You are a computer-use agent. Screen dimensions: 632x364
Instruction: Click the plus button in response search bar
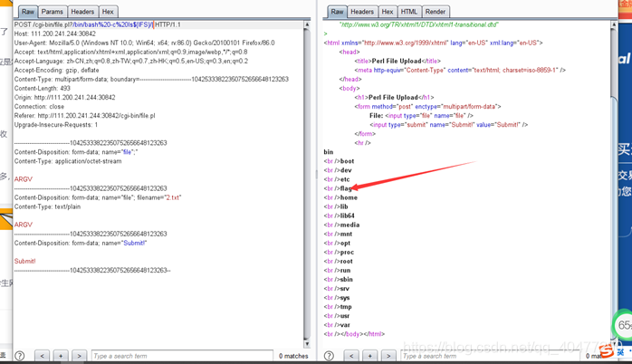[x=369, y=356]
